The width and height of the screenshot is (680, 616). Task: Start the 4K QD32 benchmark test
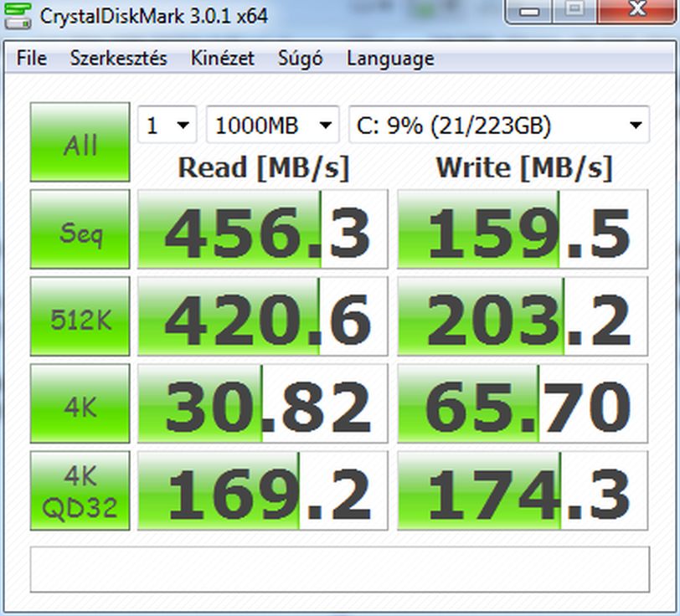pyautogui.click(x=80, y=490)
